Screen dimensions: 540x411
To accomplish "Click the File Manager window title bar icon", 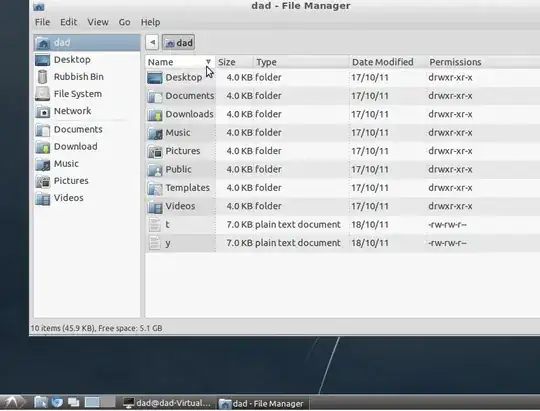I will 39,7.
